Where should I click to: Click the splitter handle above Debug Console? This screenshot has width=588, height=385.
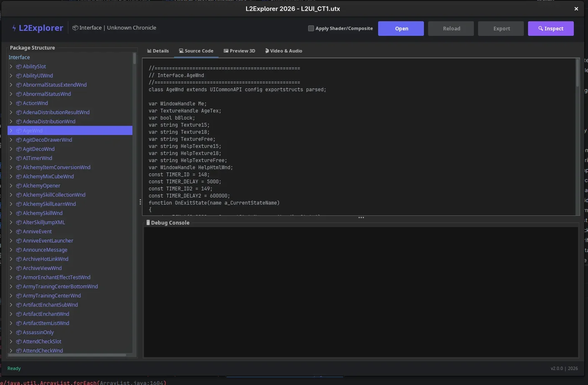[x=361, y=217]
